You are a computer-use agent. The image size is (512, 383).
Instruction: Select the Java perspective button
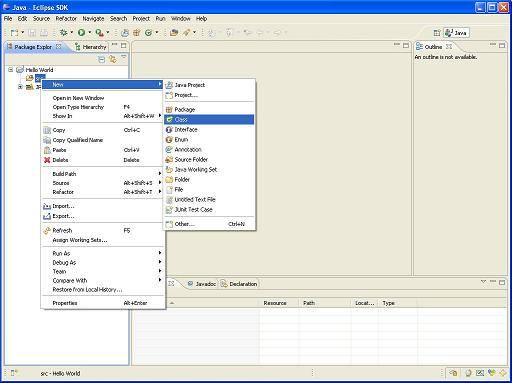tap(456, 33)
